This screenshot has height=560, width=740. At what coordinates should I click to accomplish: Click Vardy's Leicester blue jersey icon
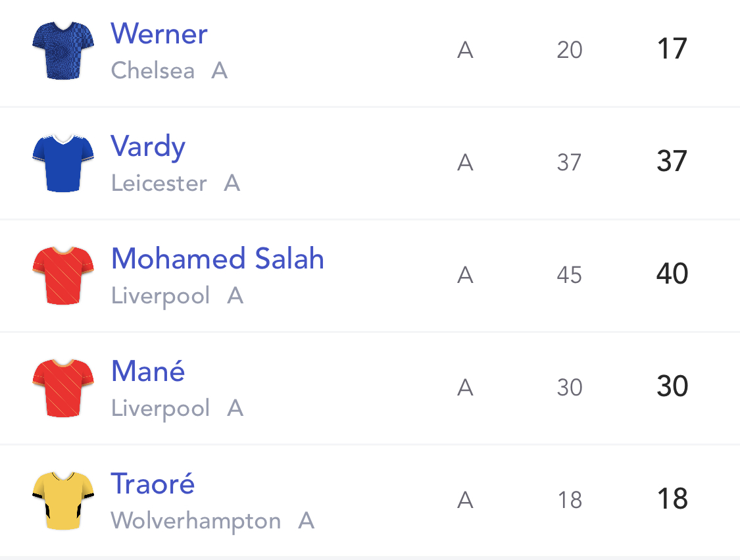point(63,163)
